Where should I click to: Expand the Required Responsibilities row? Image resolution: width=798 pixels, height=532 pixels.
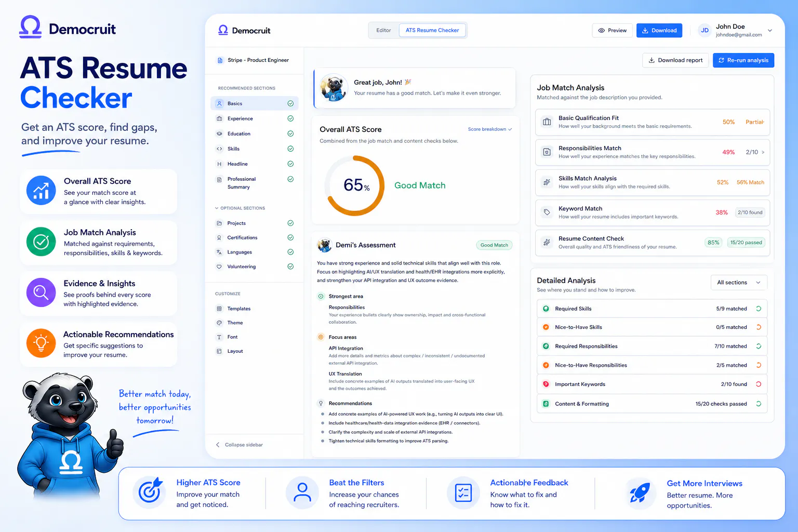651,346
